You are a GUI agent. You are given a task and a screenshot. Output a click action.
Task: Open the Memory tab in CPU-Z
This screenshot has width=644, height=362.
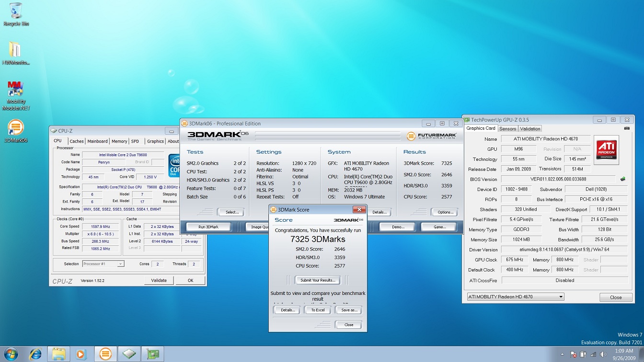(x=119, y=141)
